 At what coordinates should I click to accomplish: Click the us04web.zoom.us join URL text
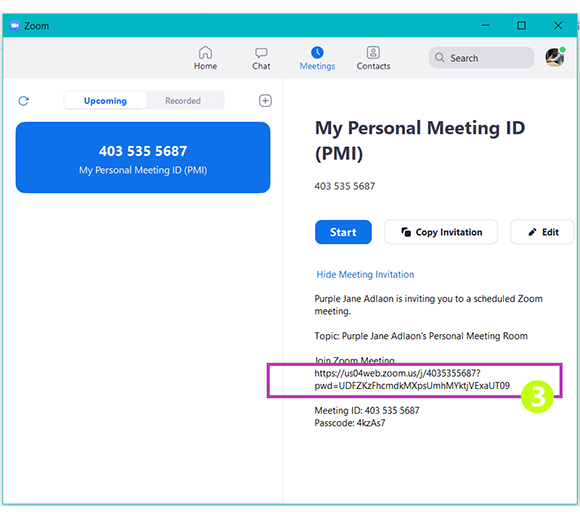(x=412, y=379)
